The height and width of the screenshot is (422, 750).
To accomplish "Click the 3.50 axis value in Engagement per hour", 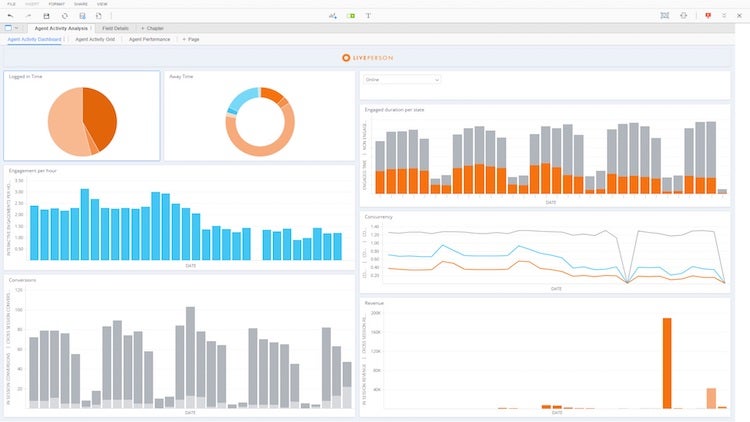I will pos(19,181).
